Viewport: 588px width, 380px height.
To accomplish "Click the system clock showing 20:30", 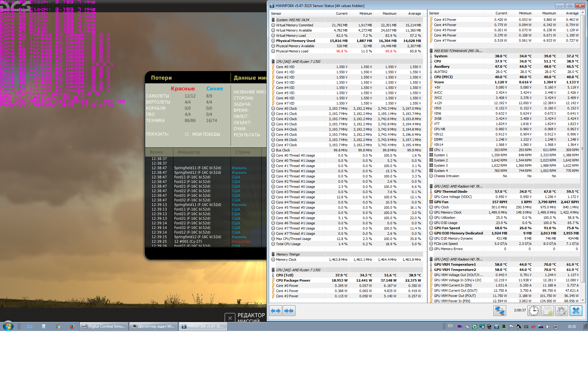I will pyautogui.click(x=571, y=326).
